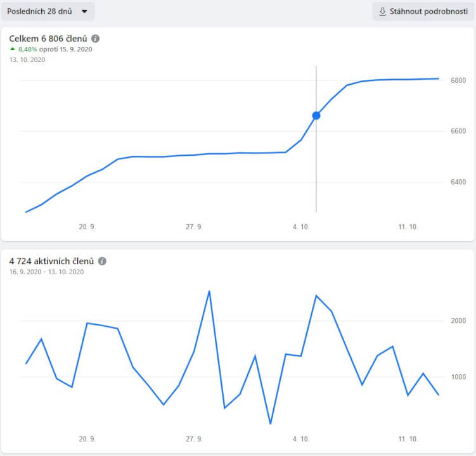This screenshot has width=476, height=456.
Task: Click the download icon in Stáhnout podrobnosti
Action: (383, 11)
